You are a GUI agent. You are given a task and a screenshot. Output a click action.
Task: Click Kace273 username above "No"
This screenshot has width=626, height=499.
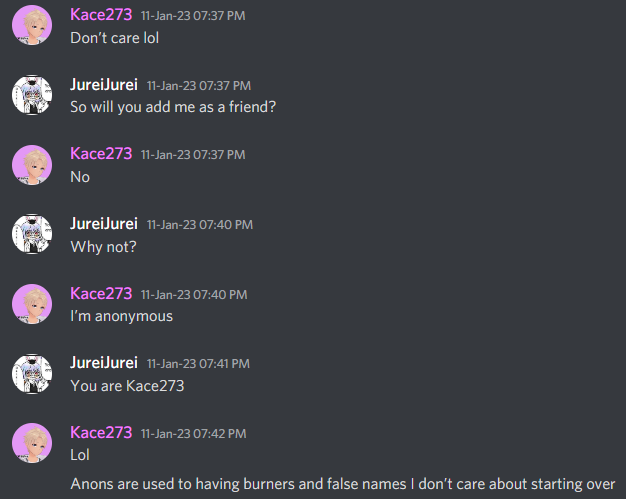point(101,154)
